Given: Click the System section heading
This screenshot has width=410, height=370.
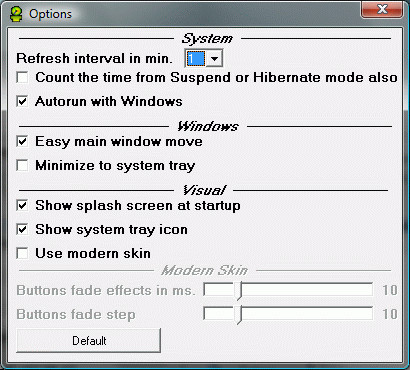Looking at the screenshot, I should (x=207, y=39).
